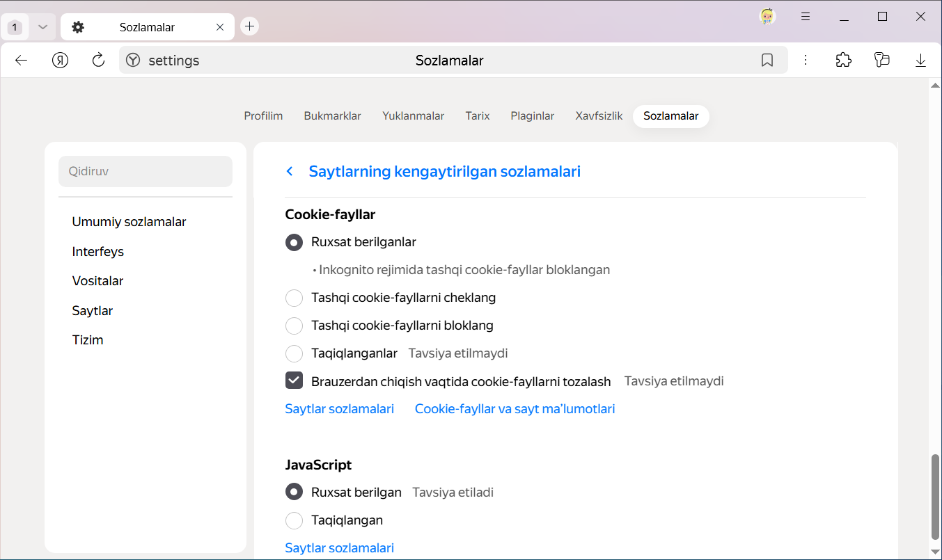The width and height of the screenshot is (942, 560).
Task: Select JavaScript 'Taqiqlangan' radio option
Action: 295,520
